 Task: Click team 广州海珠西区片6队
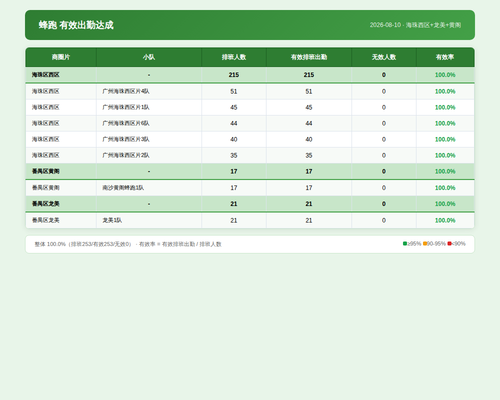(x=126, y=123)
